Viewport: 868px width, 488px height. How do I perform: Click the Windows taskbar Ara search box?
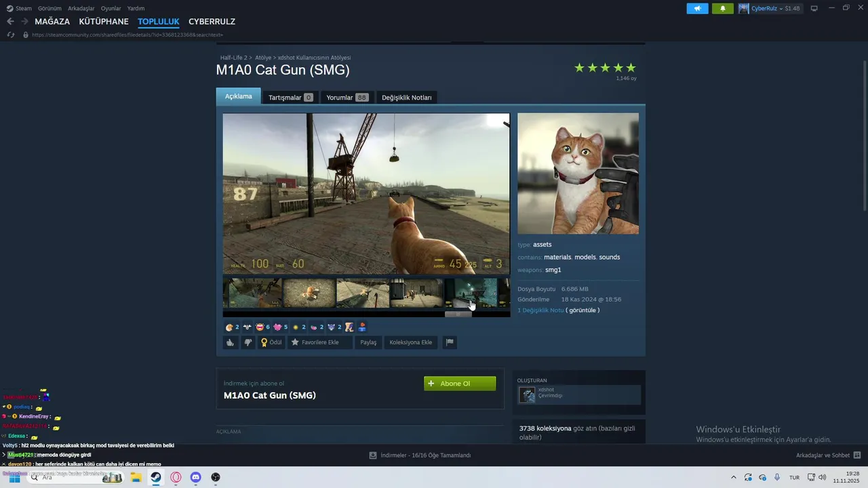pos(76,477)
